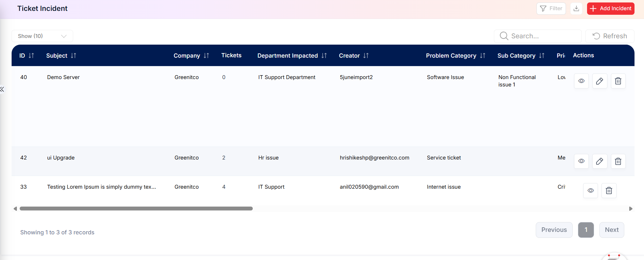
Task: Sort by Problem Category column
Action: pyautogui.click(x=483, y=56)
